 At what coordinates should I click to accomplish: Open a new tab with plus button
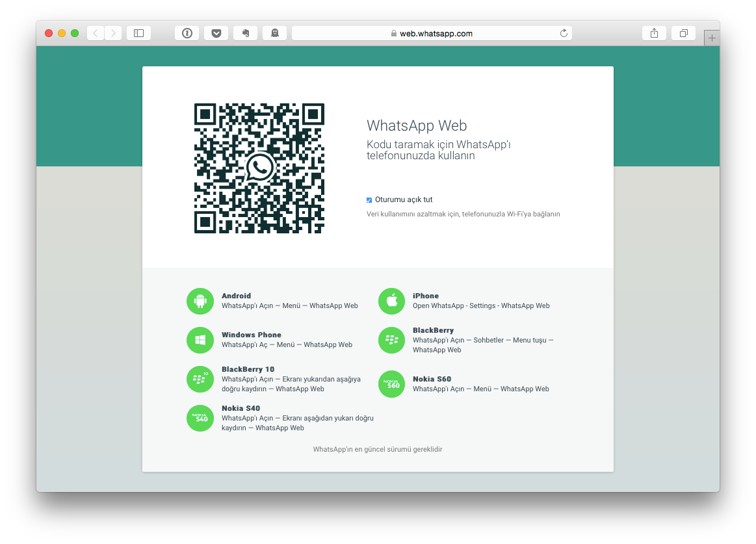pyautogui.click(x=712, y=38)
